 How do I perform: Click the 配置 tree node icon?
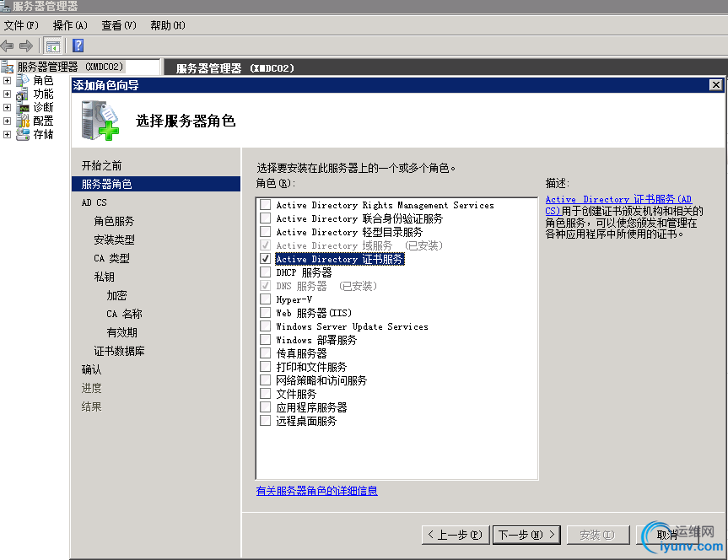[23, 121]
